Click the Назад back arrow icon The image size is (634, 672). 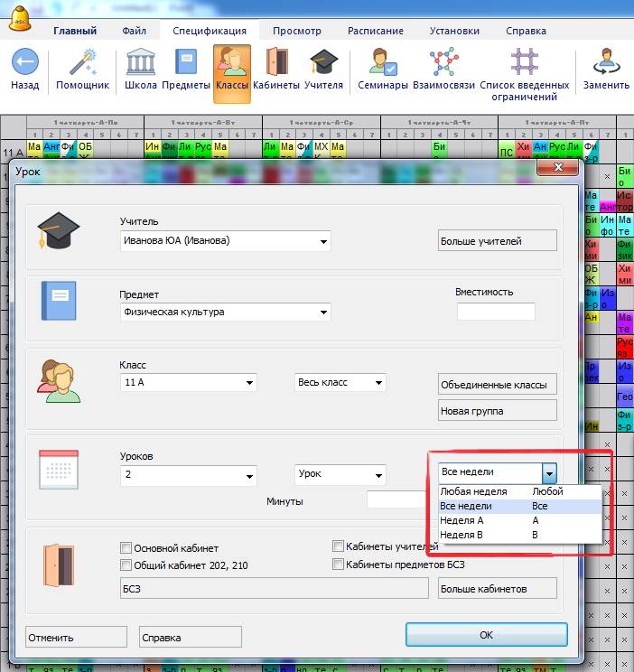(x=25, y=63)
